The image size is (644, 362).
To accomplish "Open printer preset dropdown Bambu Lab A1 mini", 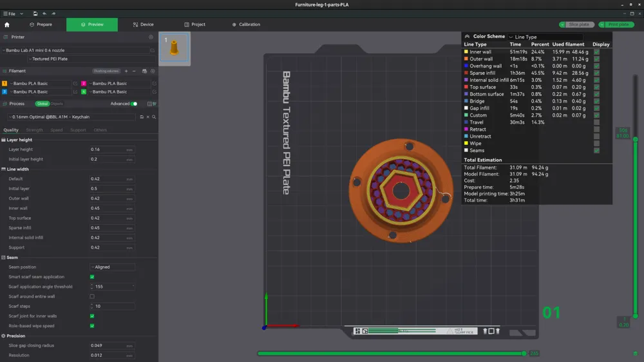I will point(76,50).
